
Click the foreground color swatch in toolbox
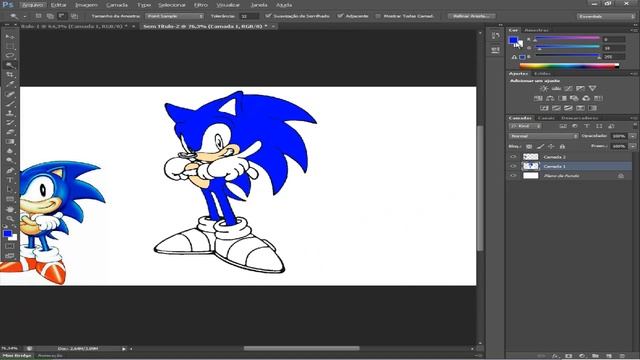7,233
